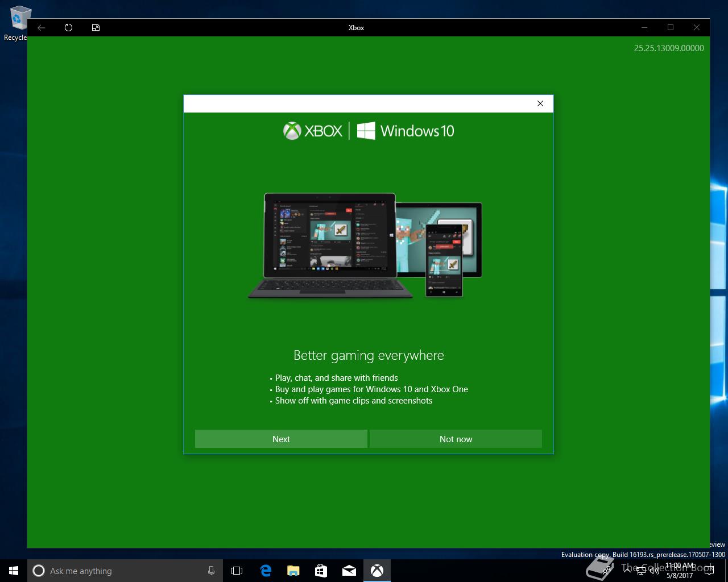Close the Xbox welcome dialog
Image resolution: width=728 pixels, height=582 pixels.
540,103
